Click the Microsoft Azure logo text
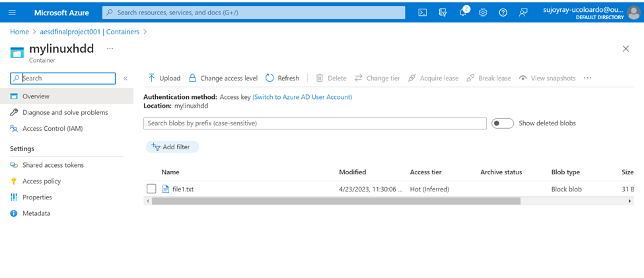 click(61, 13)
